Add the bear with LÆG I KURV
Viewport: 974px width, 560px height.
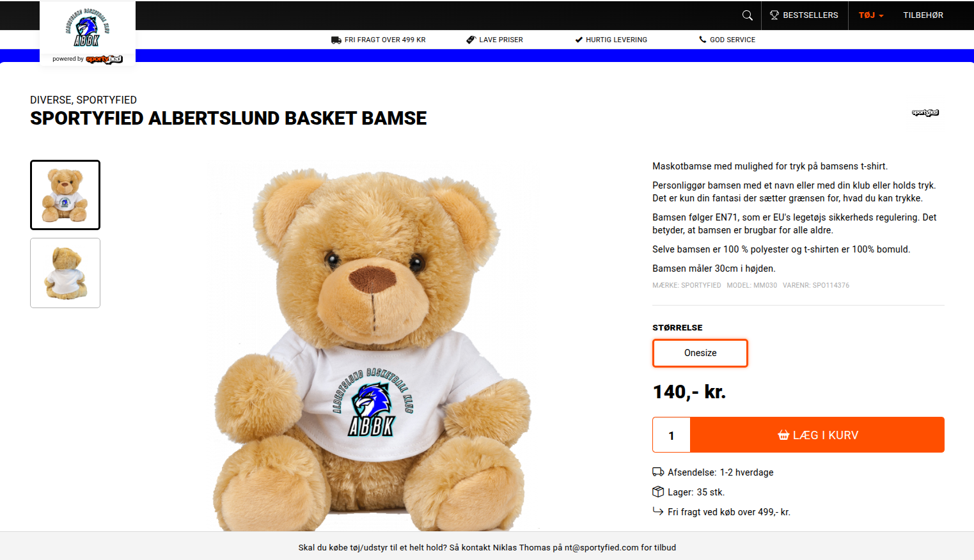[x=817, y=435]
